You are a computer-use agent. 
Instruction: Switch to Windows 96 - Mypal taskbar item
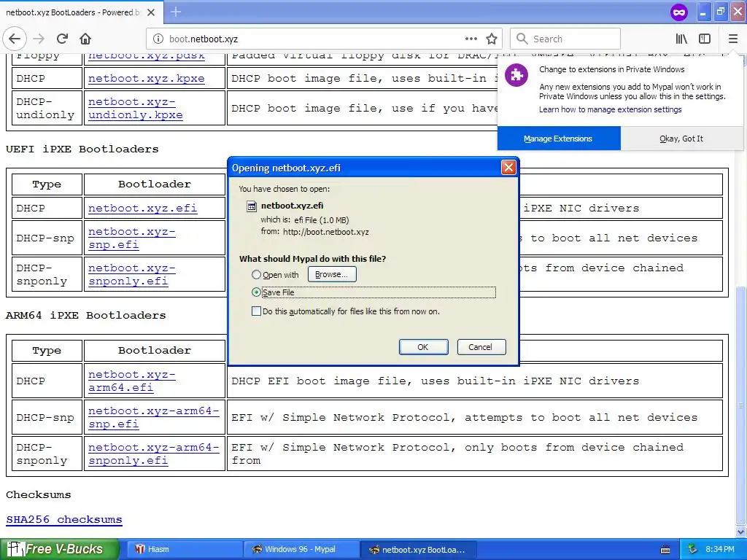pos(301,549)
